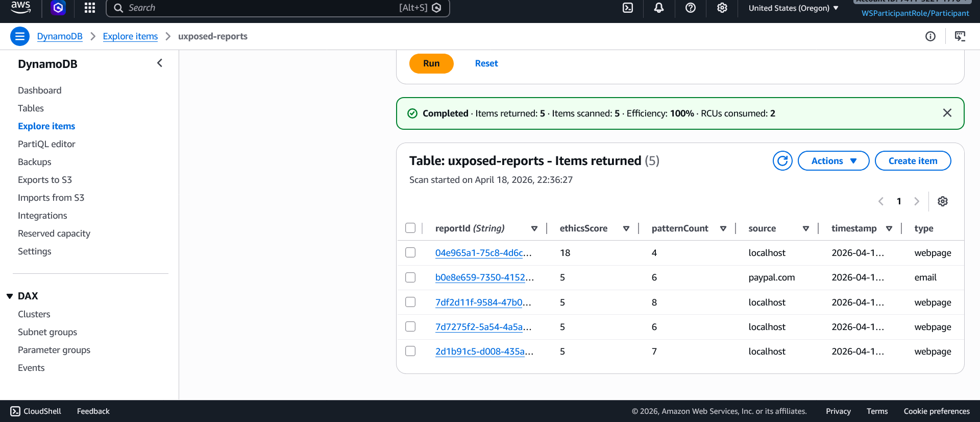This screenshot has width=980, height=422.
Task: Open the notifications bell
Action: click(659, 8)
